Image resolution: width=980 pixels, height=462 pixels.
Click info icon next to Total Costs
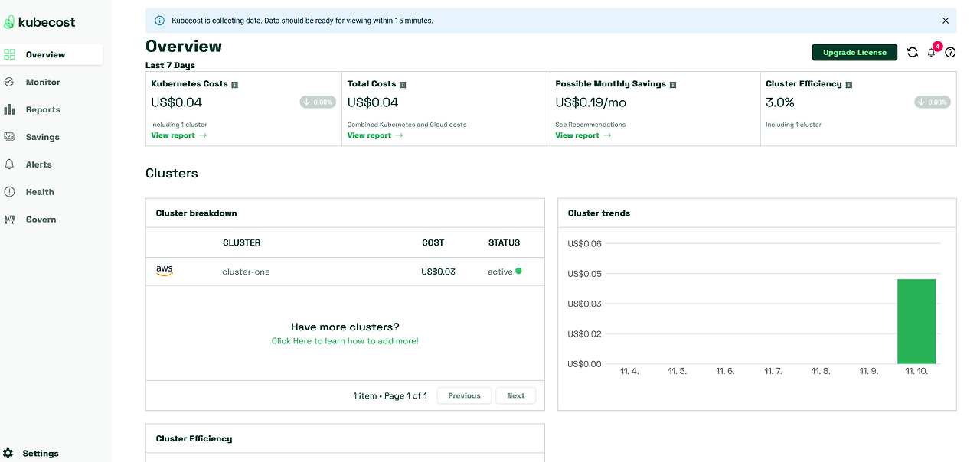point(403,85)
